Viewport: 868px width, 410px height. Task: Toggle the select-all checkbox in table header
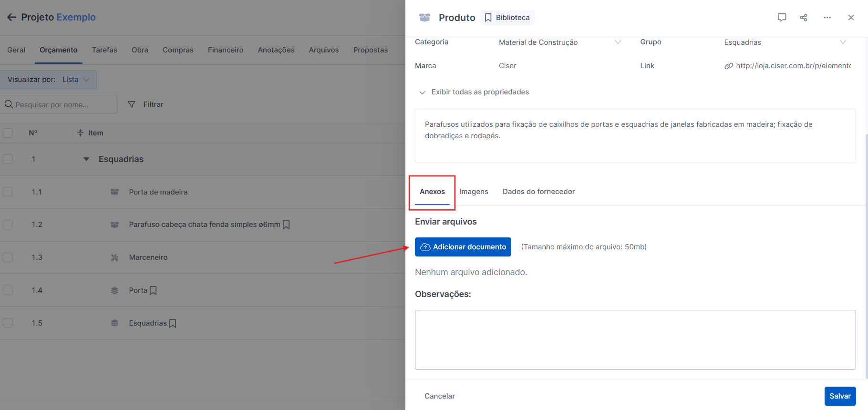(8, 133)
